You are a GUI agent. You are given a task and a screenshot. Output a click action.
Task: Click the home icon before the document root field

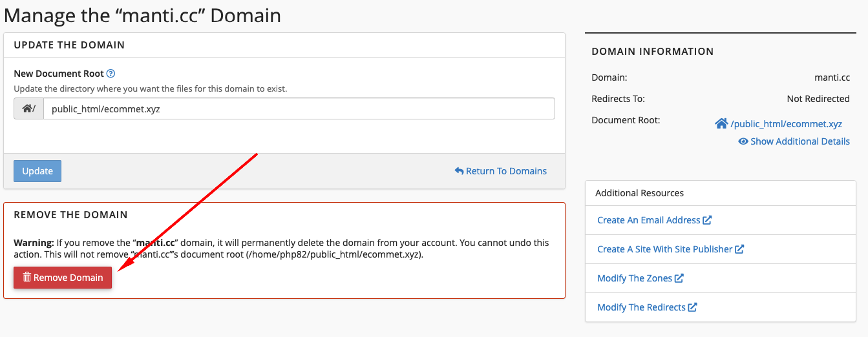[x=26, y=109]
